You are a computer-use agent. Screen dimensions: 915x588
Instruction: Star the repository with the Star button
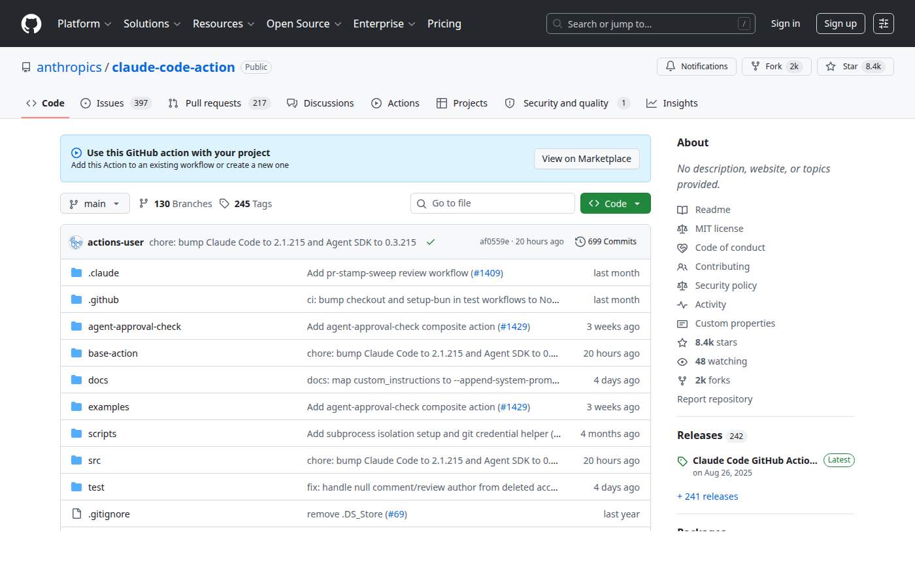(856, 67)
